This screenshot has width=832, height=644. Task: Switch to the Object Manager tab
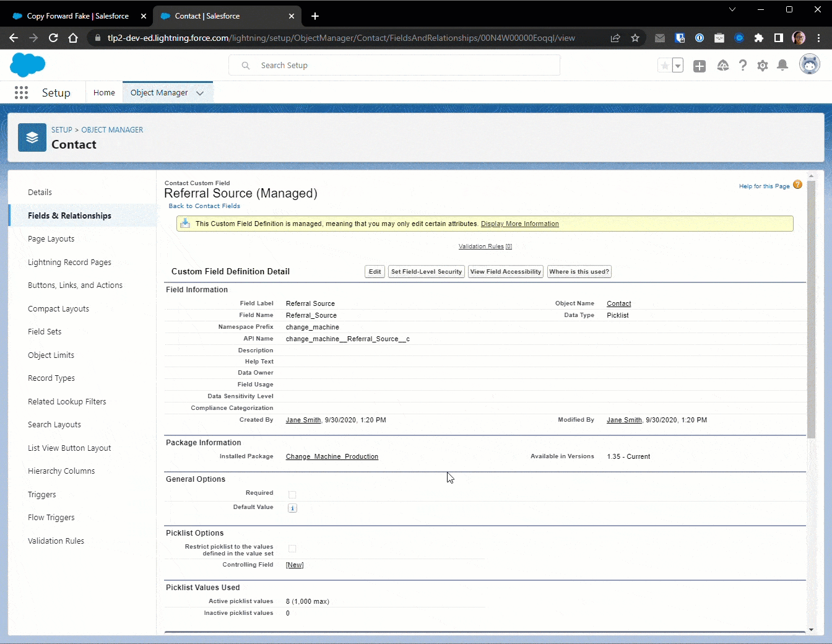159,92
